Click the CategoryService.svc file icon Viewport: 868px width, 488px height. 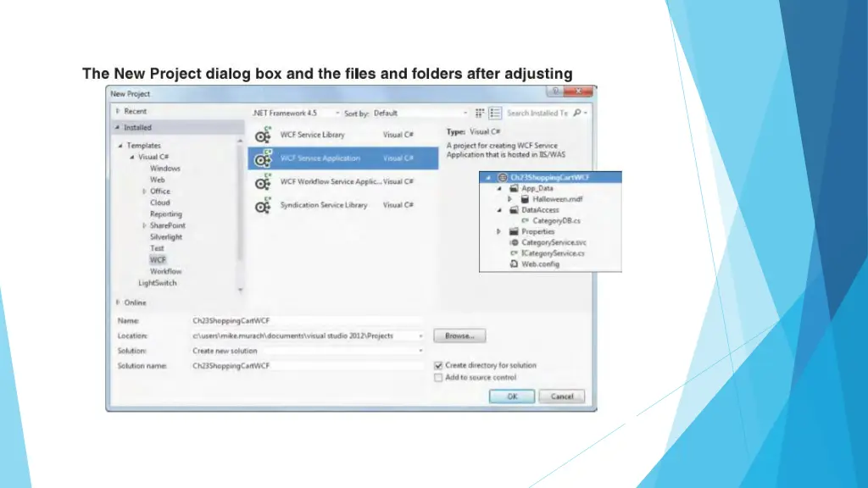click(x=514, y=242)
